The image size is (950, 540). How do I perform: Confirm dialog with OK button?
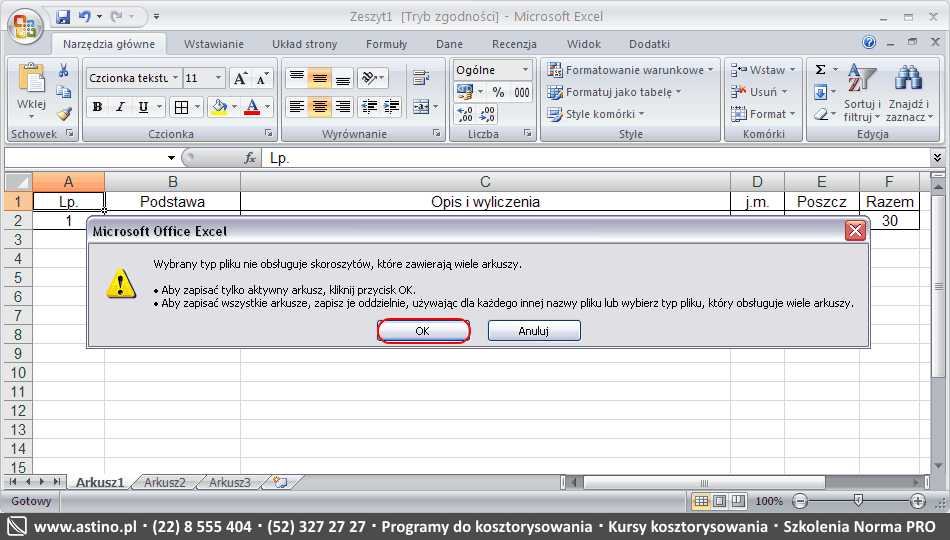coord(423,331)
